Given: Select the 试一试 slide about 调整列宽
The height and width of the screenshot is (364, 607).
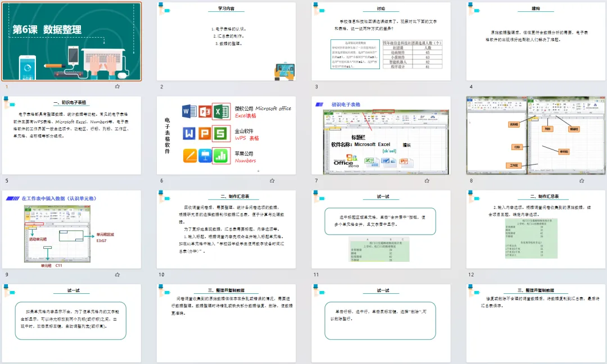Looking at the screenshot, I should [71, 324].
